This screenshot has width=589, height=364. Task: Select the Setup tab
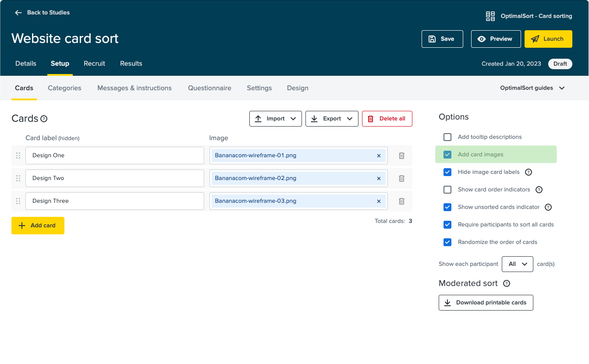point(60,64)
